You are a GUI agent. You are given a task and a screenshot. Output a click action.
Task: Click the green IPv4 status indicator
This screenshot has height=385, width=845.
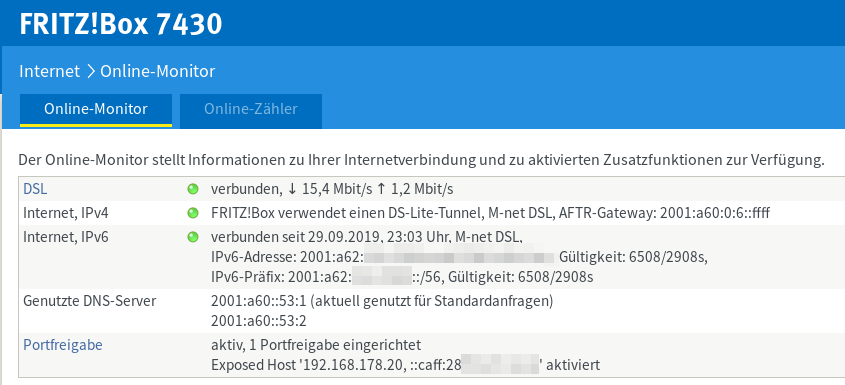(x=192, y=213)
